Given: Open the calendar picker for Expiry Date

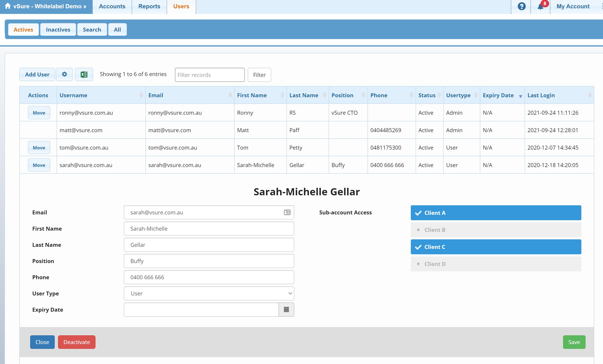Looking at the screenshot, I should click(286, 310).
